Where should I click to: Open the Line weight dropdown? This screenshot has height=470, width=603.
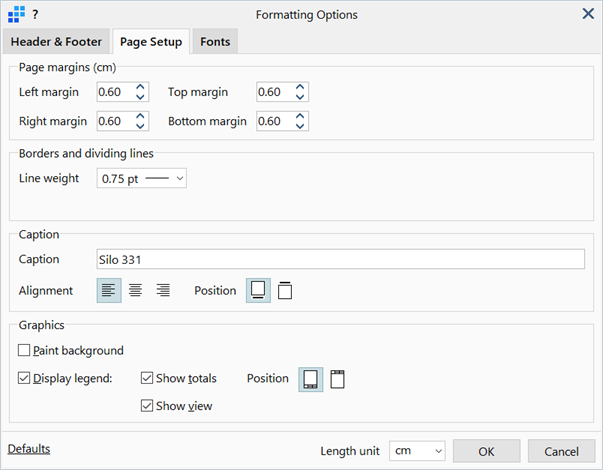tap(142, 178)
